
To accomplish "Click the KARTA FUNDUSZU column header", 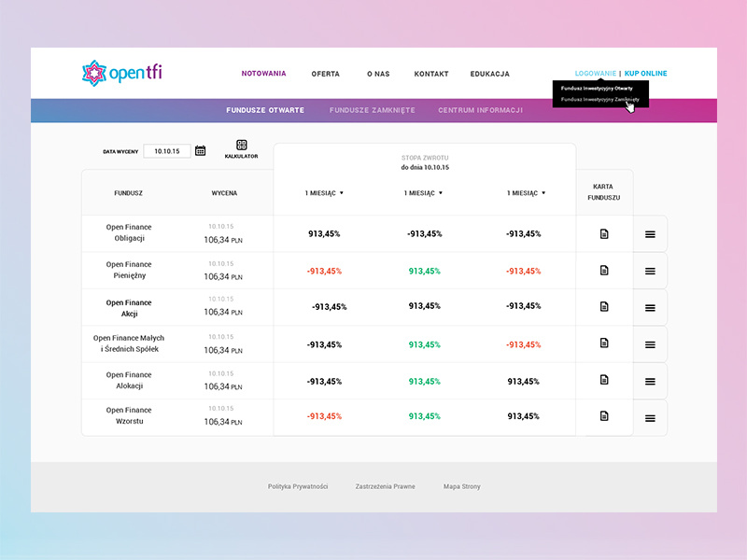I will click(x=603, y=192).
